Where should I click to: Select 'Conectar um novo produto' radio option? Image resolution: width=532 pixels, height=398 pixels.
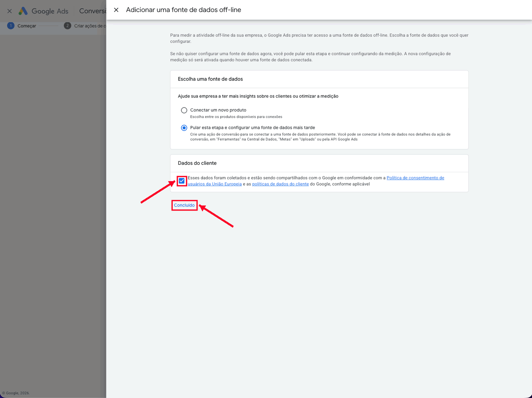coord(184,110)
